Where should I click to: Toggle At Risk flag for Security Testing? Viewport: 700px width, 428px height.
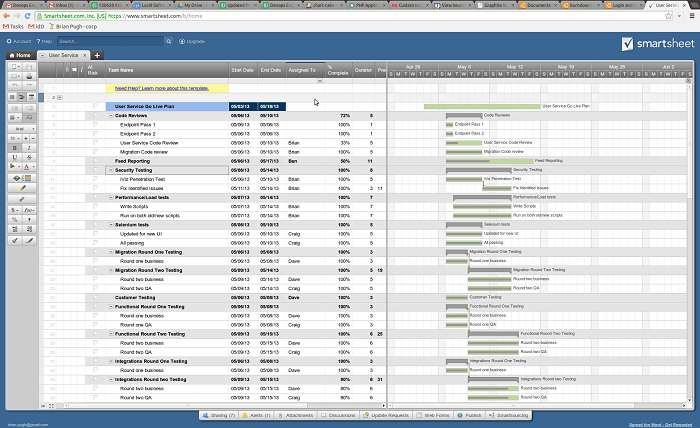[x=95, y=170]
